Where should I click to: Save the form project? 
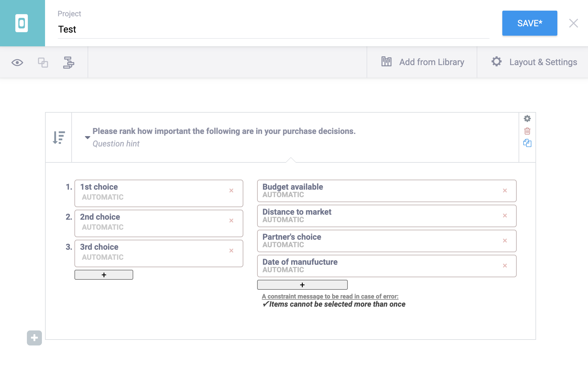[530, 23]
